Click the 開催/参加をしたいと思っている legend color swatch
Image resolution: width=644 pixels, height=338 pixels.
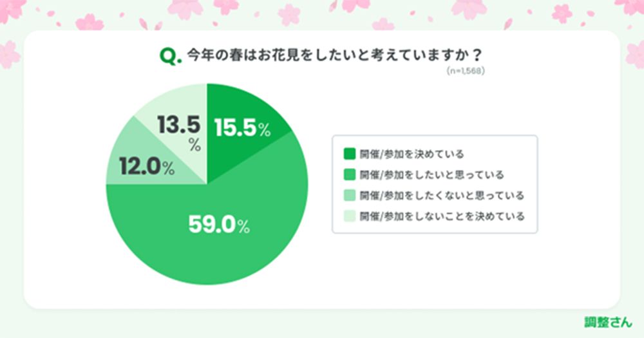(x=350, y=174)
